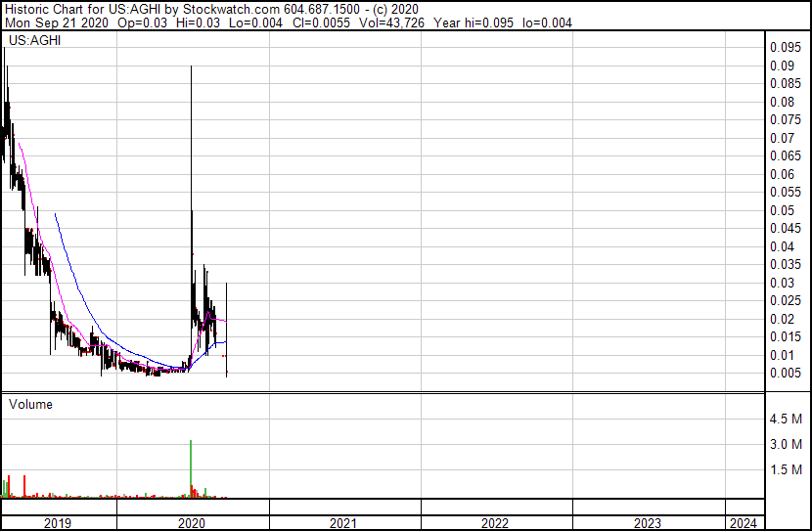Click the 4.5 M volume axis label

coord(787,420)
